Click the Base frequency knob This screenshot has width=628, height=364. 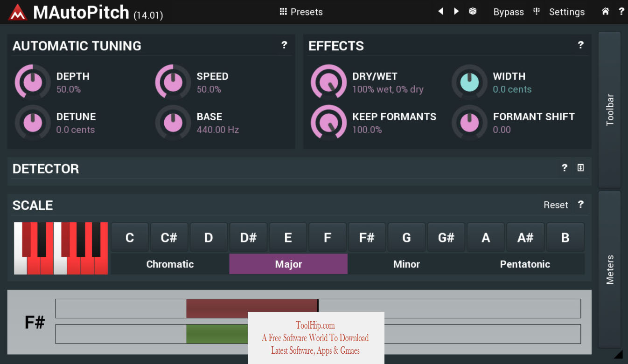pos(173,123)
